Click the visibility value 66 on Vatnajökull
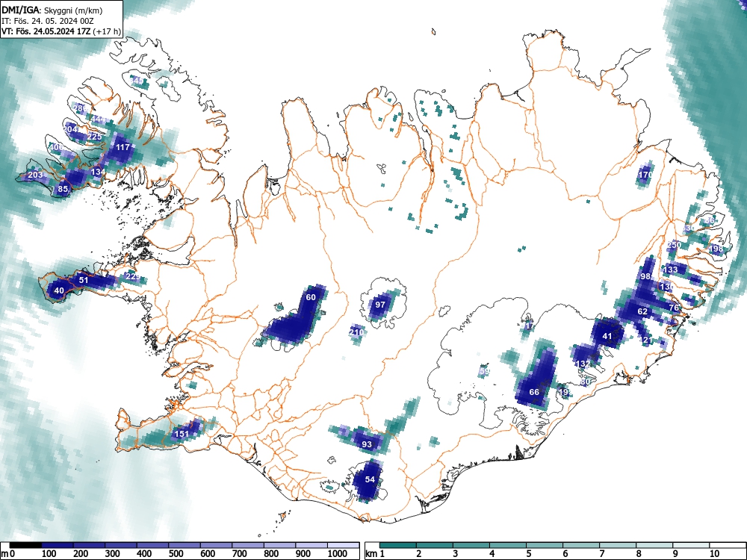This screenshot has height=560, width=747. click(535, 392)
